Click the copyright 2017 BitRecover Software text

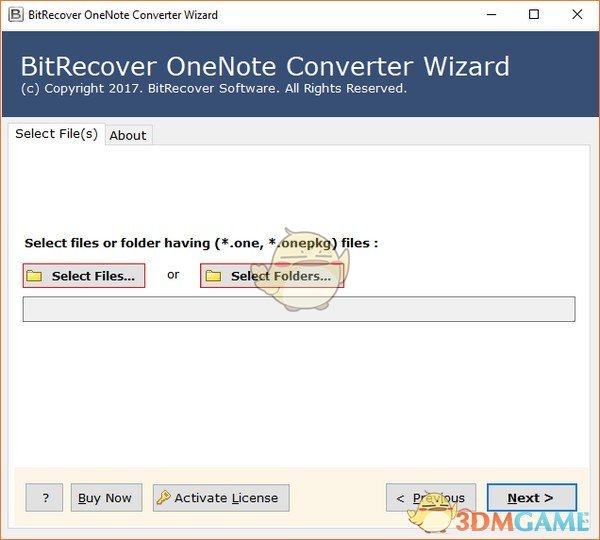pyautogui.click(x=214, y=88)
